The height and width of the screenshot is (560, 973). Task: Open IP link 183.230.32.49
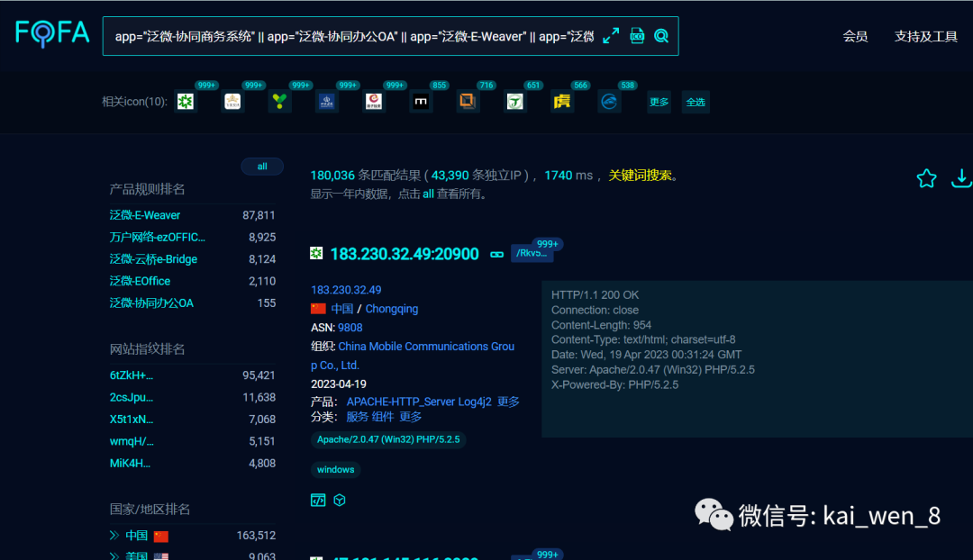pos(346,290)
